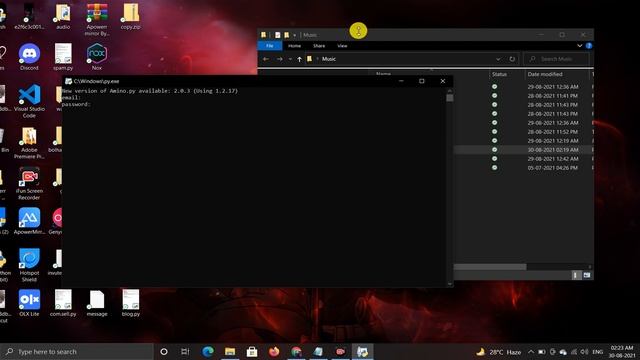Select the audio folder on desktop
Viewport: 640px width, 360px height.
coord(63,16)
